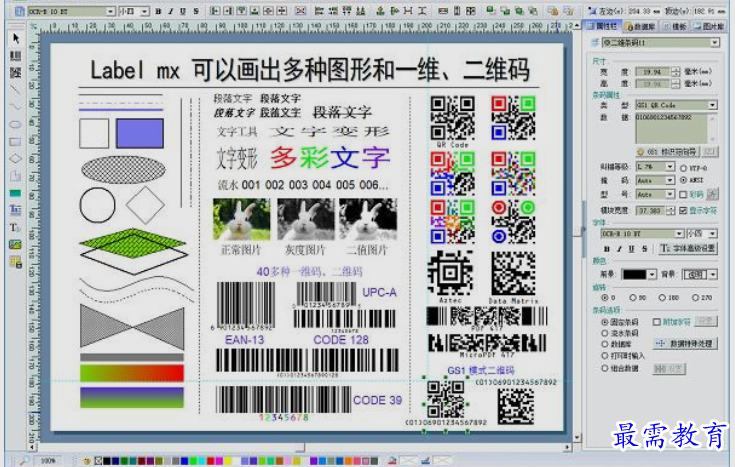Screen dimensions: 735x467
Task: Open the foreground color dropdown
Action: click(x=652, y=274)
